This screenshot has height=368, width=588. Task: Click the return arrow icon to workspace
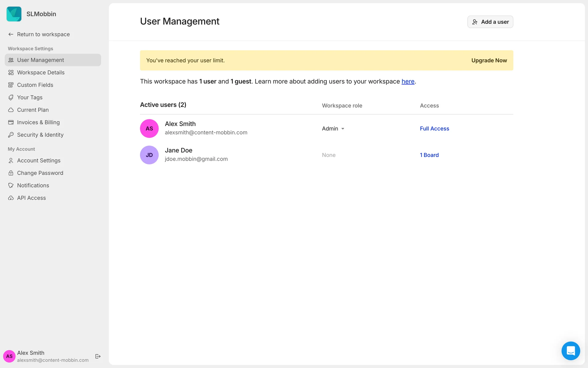tap(11, 34)
